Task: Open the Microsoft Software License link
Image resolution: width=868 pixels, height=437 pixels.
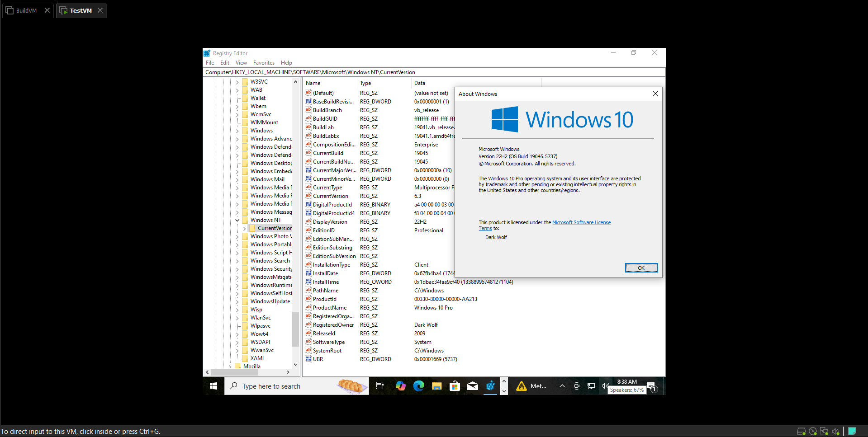Action: (x=581, y=222)
